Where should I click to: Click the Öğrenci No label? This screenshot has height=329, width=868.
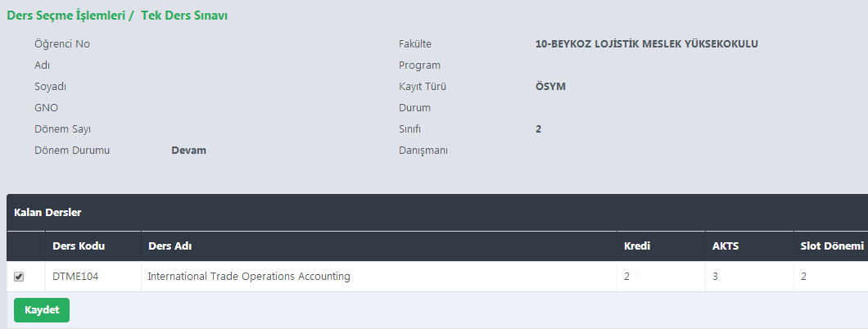coord(62,44)
